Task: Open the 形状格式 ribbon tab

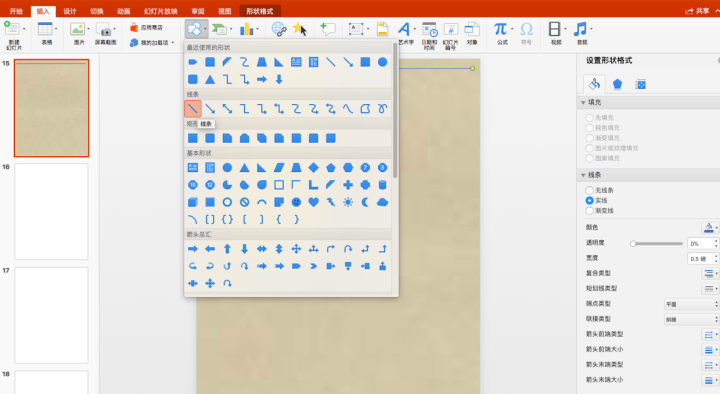Action: (x=259, y=11)
